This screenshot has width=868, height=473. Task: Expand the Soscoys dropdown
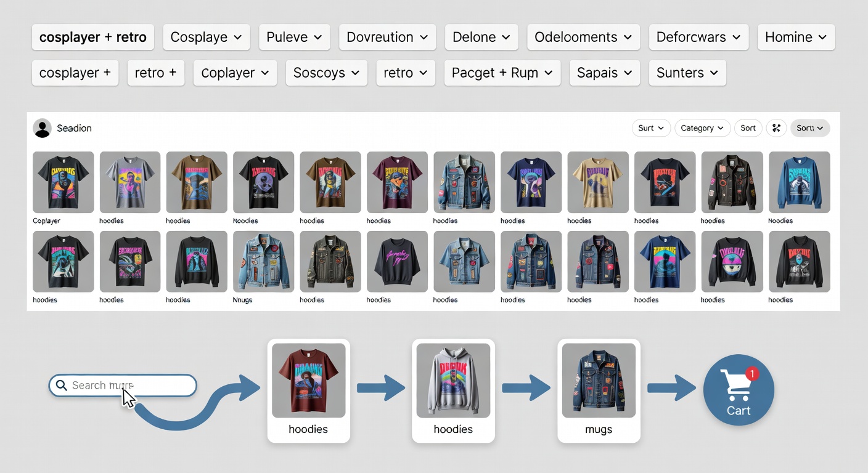(x=327, y=73)
